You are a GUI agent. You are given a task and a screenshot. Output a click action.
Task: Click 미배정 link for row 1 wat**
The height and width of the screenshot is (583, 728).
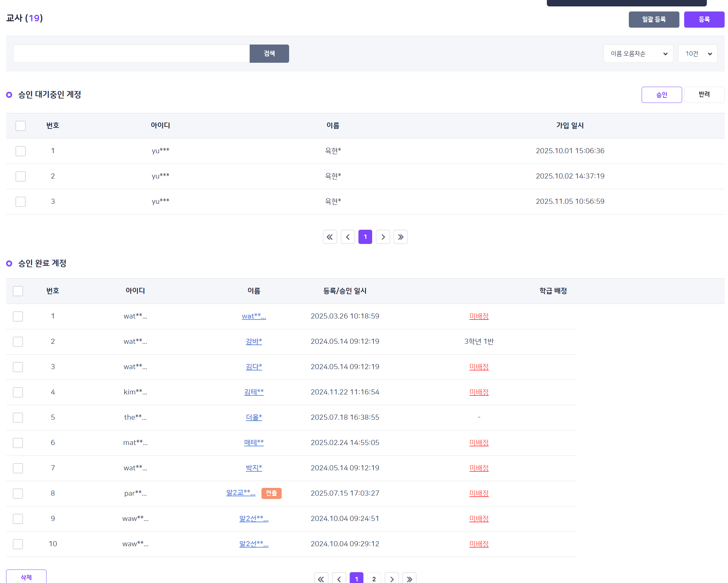point(478,316)
